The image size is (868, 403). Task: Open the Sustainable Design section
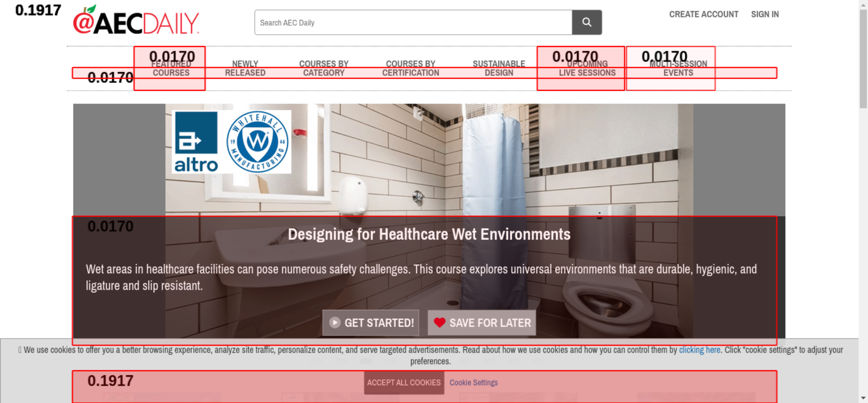pos(499,69)
